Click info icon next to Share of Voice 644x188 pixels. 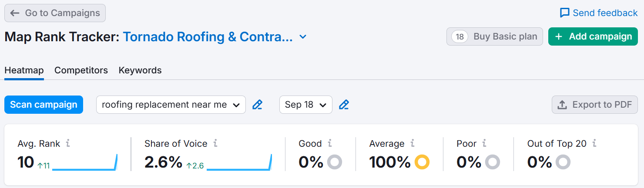(x=215, y=144)
